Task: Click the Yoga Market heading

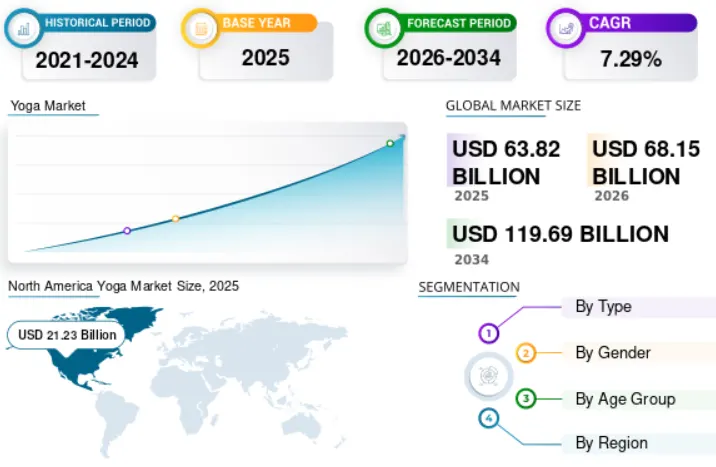Action: click(x=48, y=106)
